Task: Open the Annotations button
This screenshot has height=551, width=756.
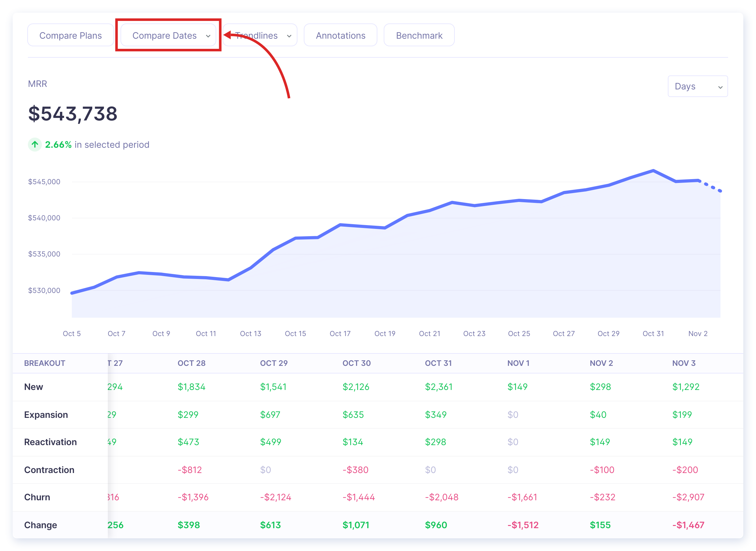Action: [340, 36]
